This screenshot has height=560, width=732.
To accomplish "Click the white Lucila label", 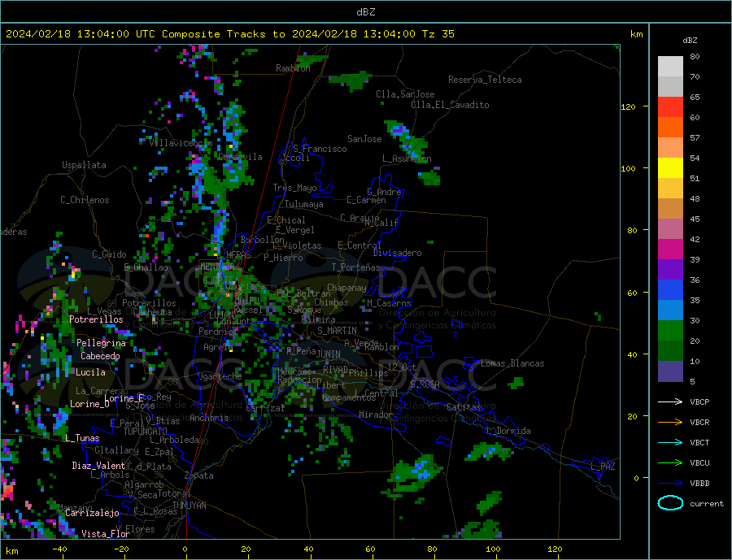I will coord(90,372).
